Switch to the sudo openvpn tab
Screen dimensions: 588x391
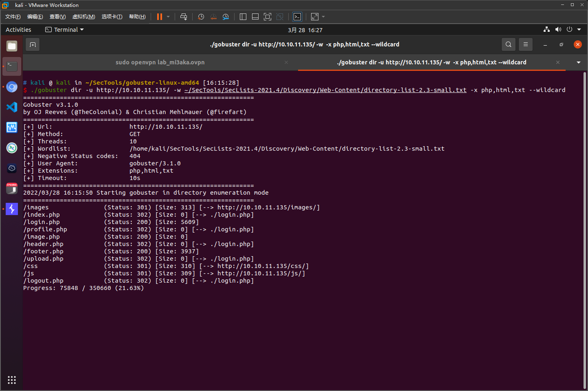pyautogui.click(x=160, y=62)
